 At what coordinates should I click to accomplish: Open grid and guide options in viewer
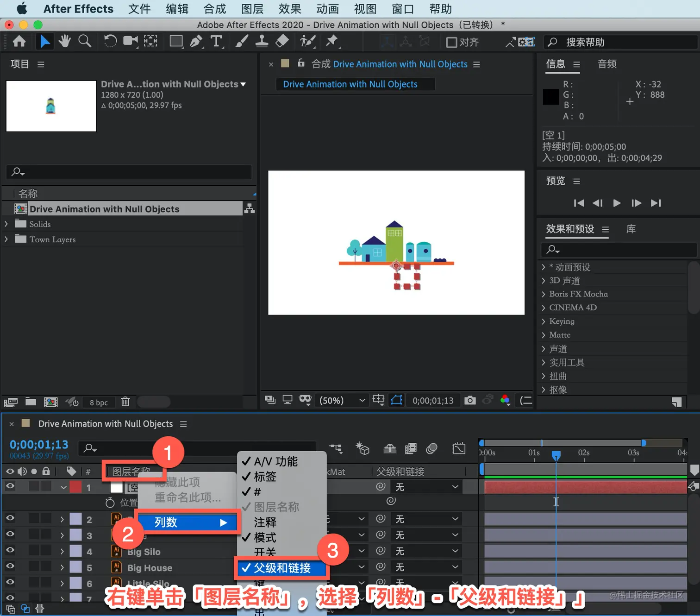pyautogui.click(x=379, y=400)
